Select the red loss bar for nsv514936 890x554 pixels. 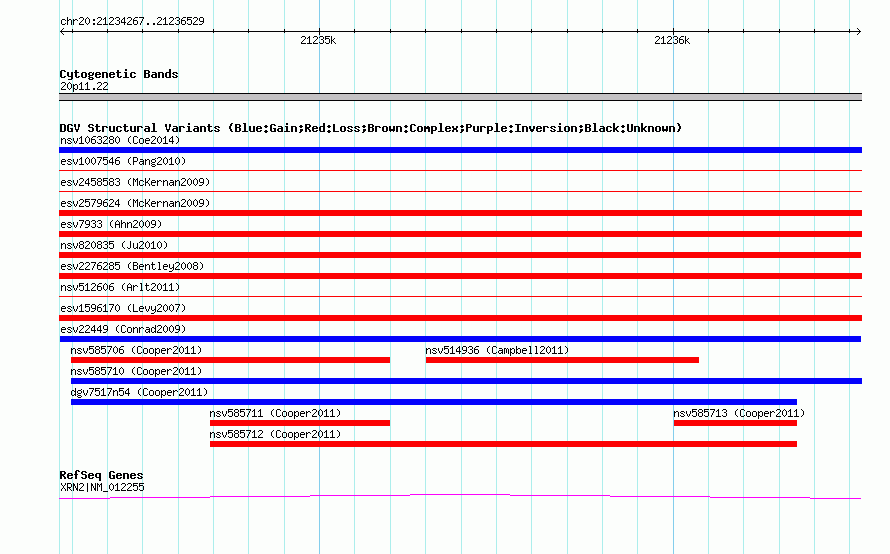point(562,360)
